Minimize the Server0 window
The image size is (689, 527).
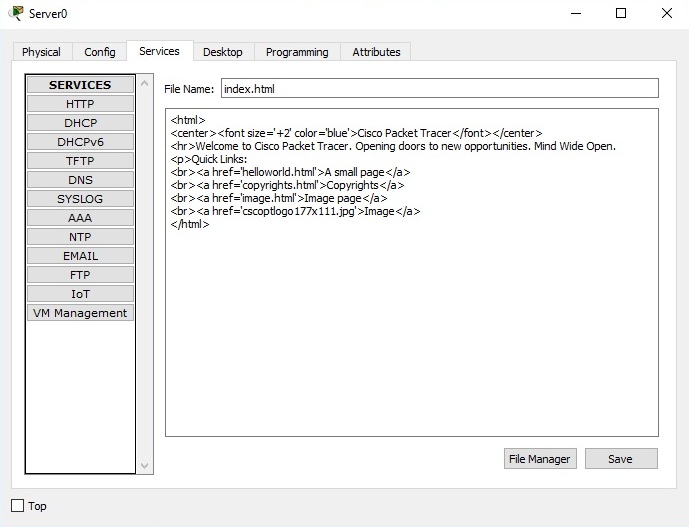click(x=576, y=14)
